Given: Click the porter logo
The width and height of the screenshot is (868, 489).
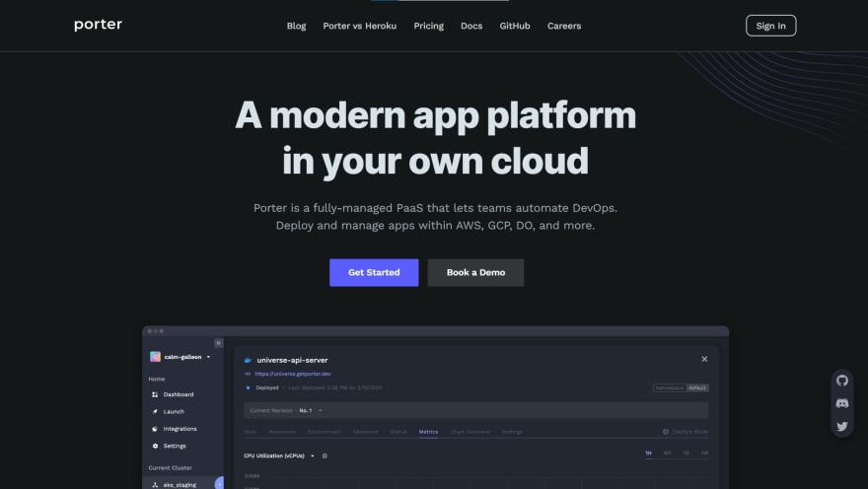Looking at the screenshot, I should [98, 25].
